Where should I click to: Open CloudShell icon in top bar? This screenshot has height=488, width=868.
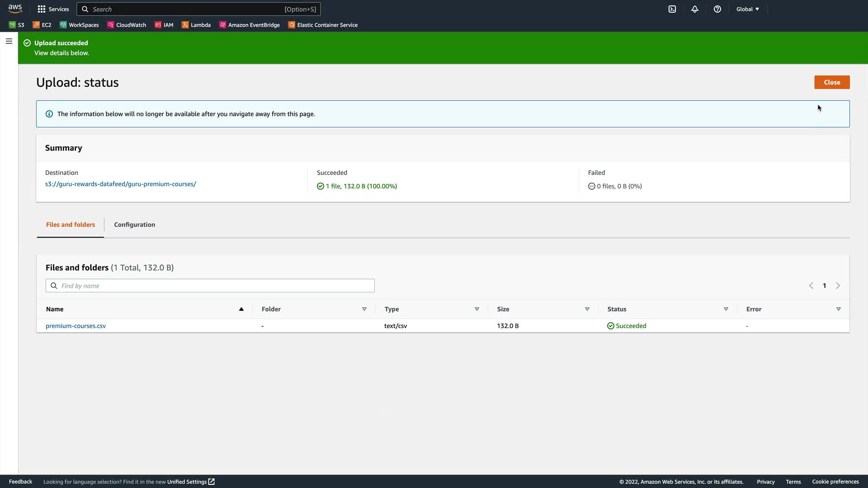672,9
